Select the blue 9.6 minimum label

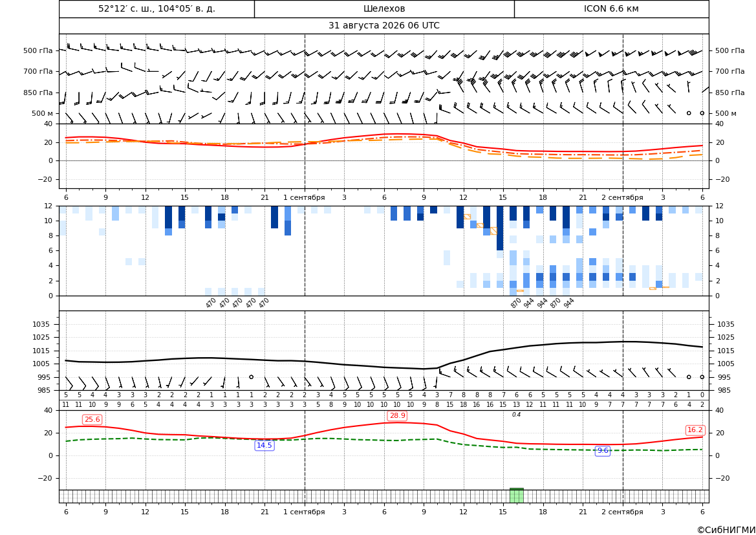pos(603,450)
